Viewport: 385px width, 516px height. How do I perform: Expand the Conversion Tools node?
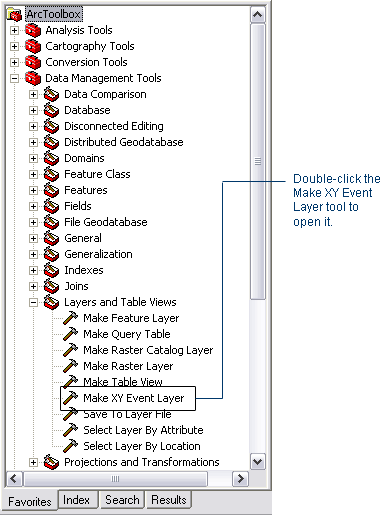(14, 62)
